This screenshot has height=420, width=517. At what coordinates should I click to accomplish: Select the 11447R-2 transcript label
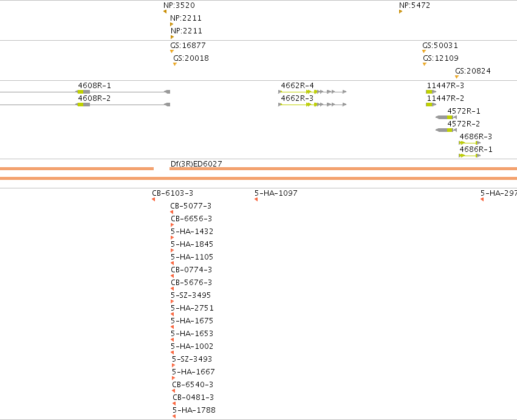[445, 98]
